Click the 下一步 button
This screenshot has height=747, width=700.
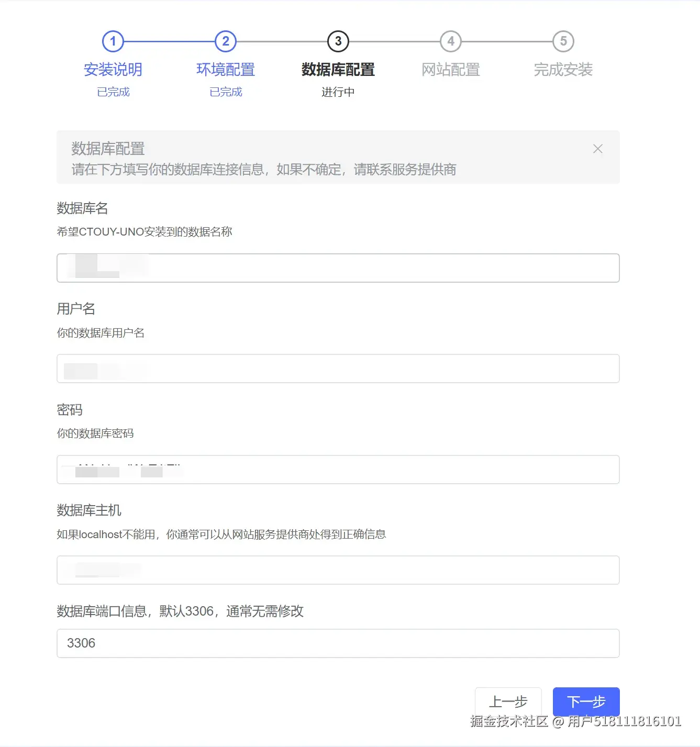[586, 701]
